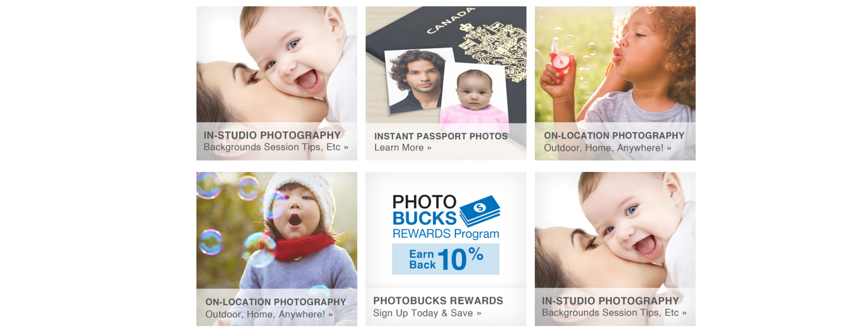Image resolution: width=868 pixels, height=332 pixels.
Task: Click photo of toddler in white knit hat
Action: 277,230
